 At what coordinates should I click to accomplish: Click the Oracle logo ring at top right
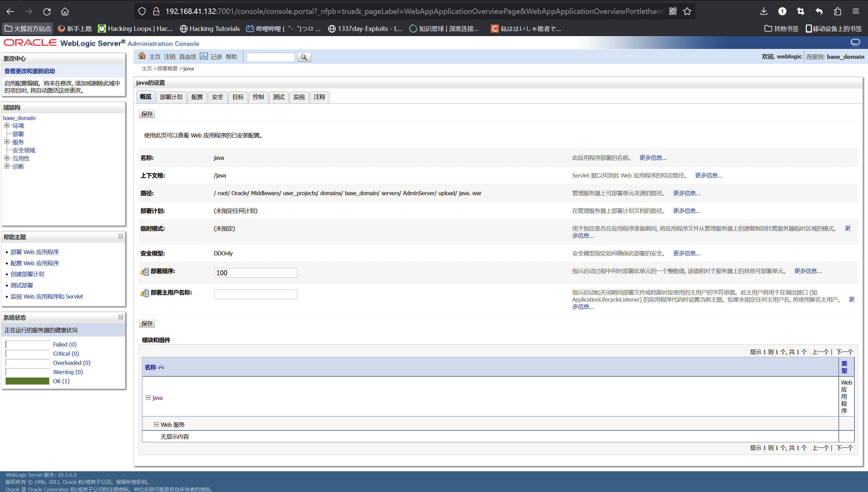[855, 43]
